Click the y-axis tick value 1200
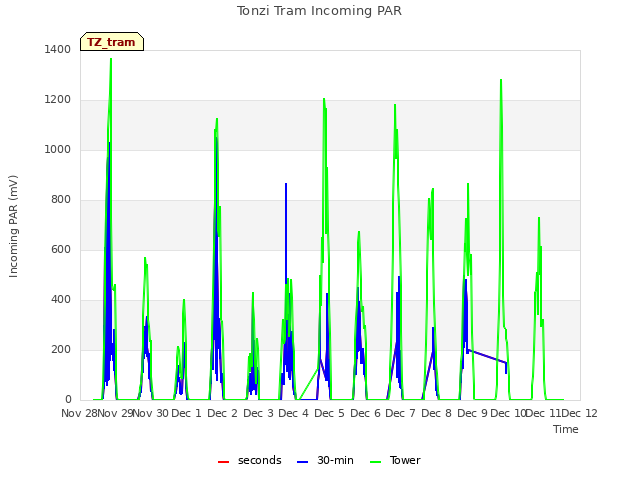This screenshot has height=480, width=640. [58, 100]
